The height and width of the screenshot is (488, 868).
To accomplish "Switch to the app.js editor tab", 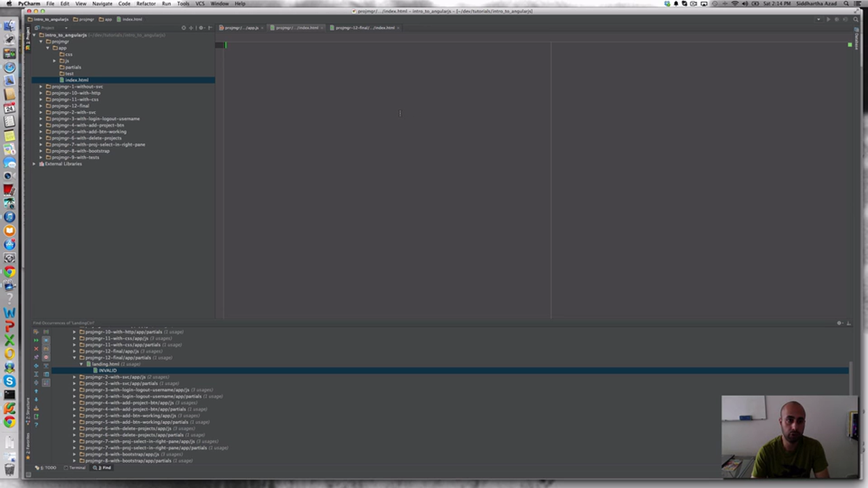I will coord(242,28).
